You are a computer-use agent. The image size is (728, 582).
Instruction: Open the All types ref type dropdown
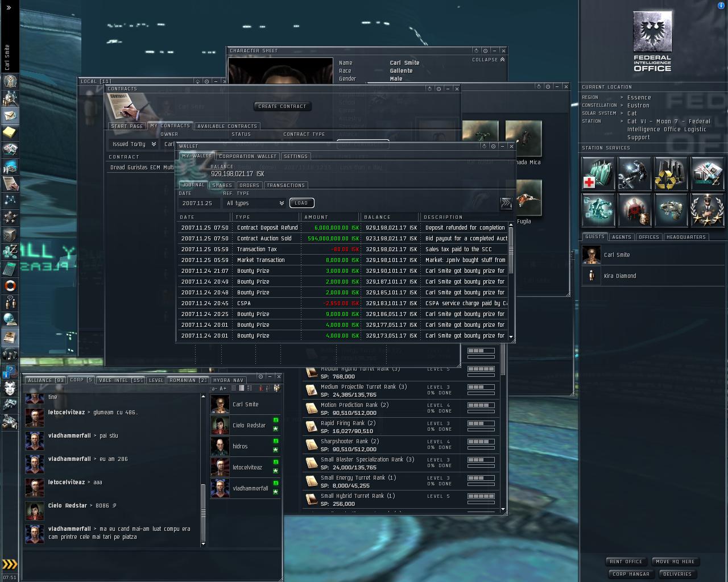(x=254, y=203)
